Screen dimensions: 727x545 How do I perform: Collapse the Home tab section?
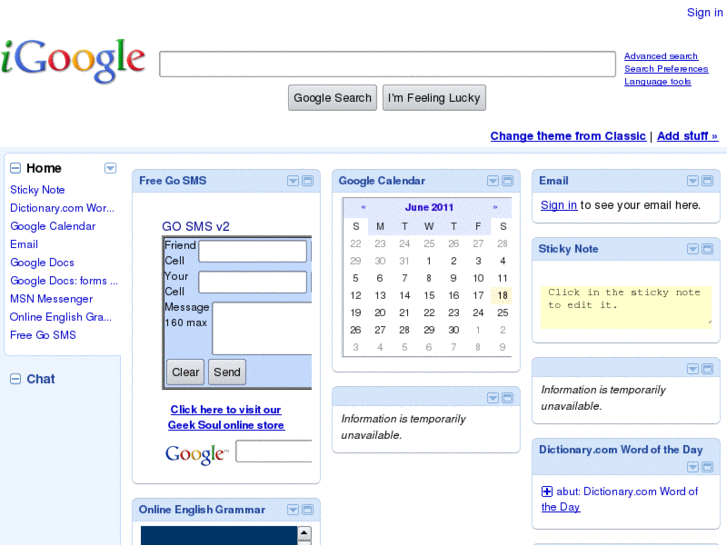point(15,168)
